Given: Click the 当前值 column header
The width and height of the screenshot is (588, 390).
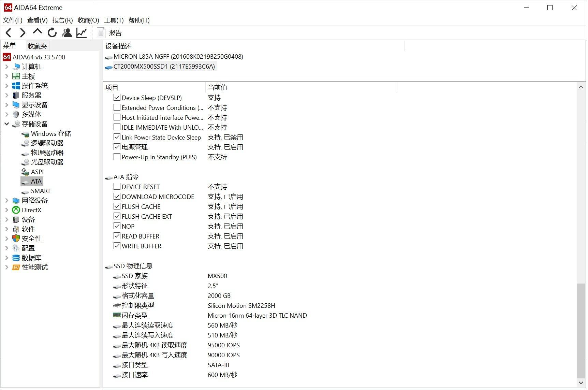Looking at the screenshot, I should 301,87.
